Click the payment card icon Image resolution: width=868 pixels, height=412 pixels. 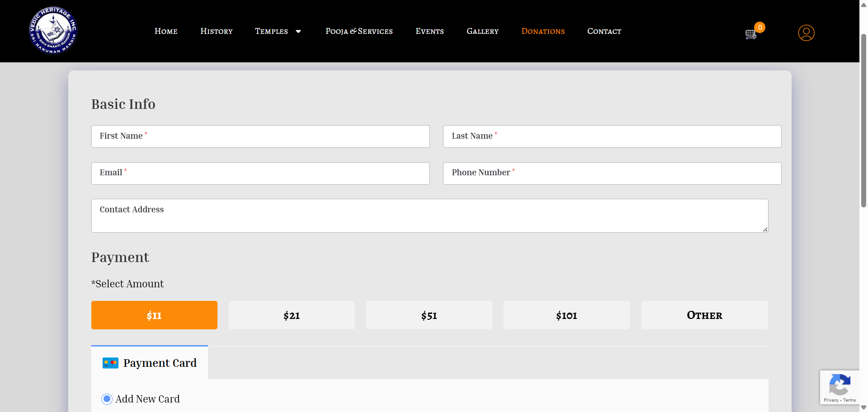[x=110, y=363]
